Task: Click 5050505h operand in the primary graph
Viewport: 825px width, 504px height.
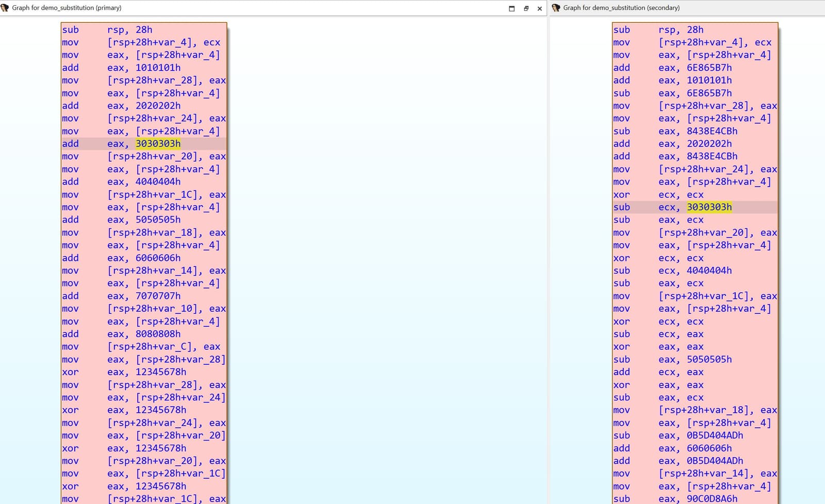Action: pyautogui.click(x=158, y=220)
